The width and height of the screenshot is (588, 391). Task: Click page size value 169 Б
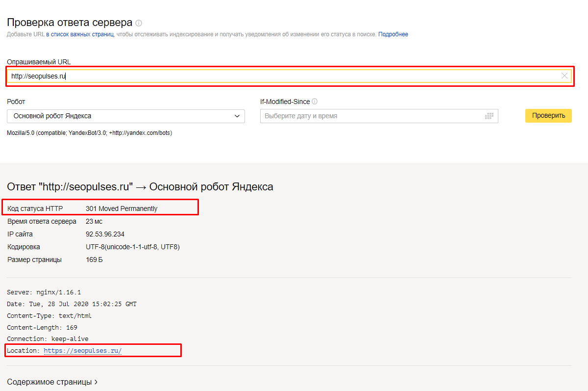click(94, 260)
